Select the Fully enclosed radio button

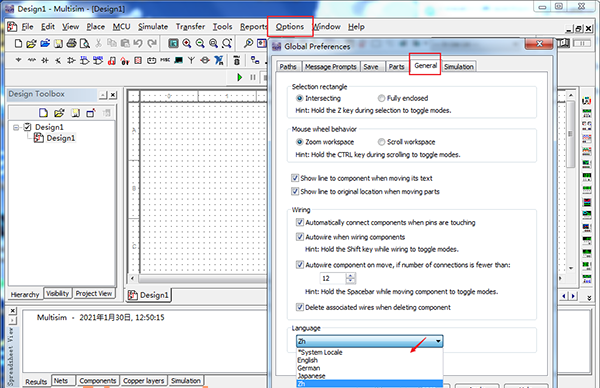pos(381,98)
